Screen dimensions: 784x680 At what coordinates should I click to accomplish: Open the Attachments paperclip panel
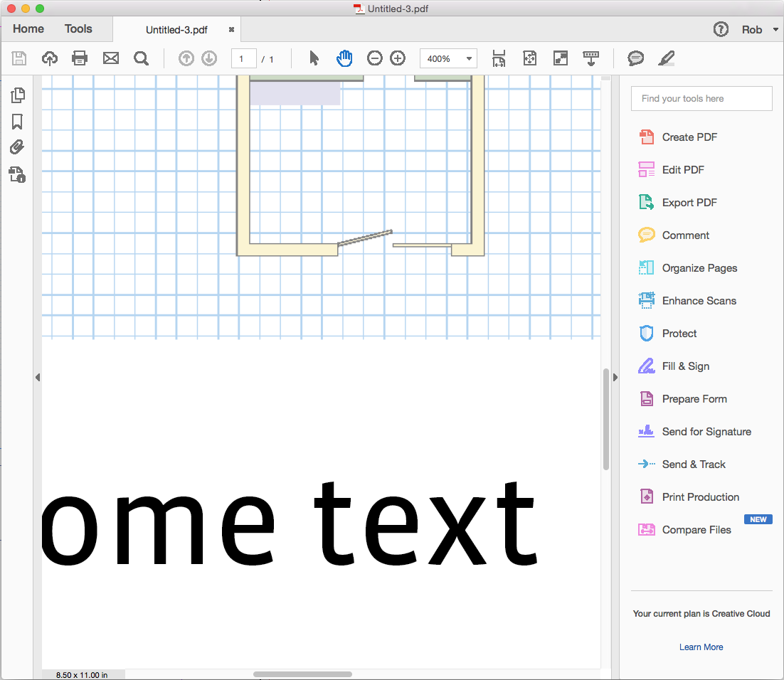pyautogui.click(x=18, y=147)
